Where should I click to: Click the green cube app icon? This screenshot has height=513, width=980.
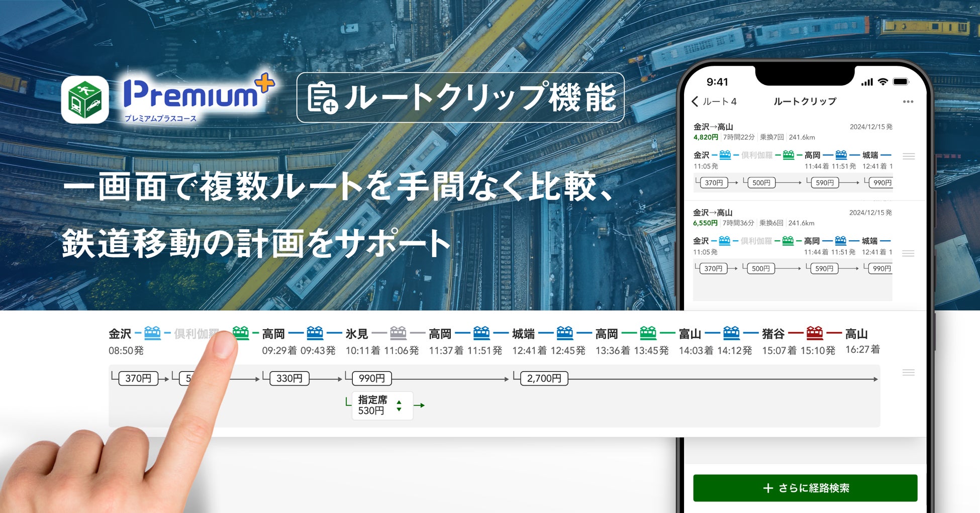pyautogui.click(x=85, y=99)
